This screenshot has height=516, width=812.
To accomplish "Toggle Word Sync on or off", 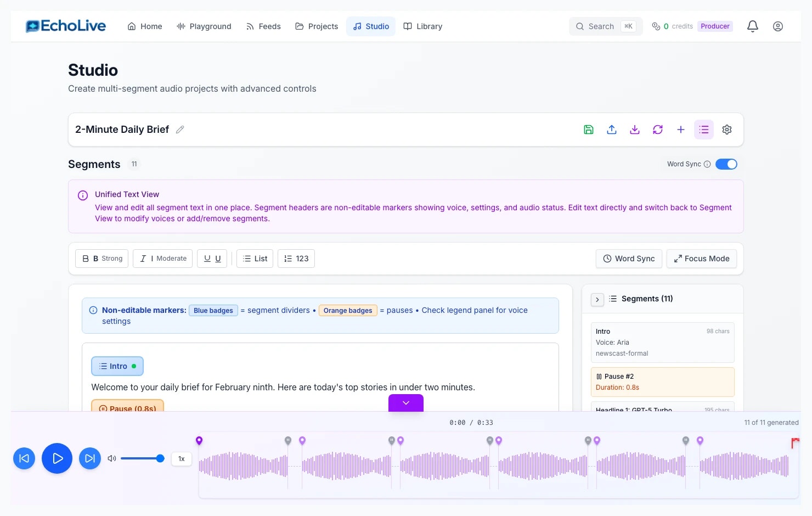I will pos(726,164).
